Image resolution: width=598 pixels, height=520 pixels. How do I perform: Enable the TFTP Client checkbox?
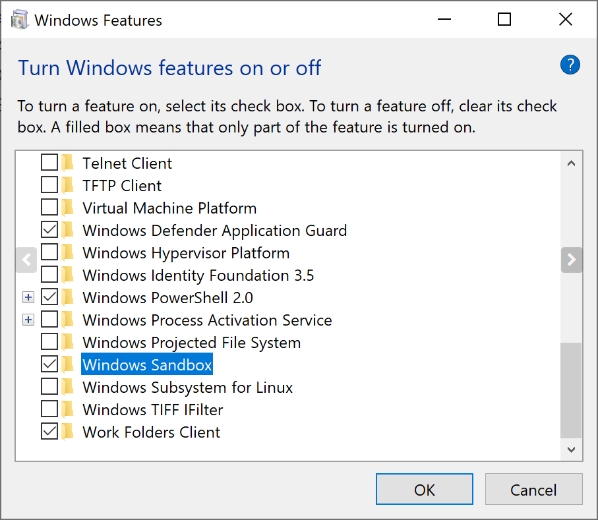coord(49,185)
